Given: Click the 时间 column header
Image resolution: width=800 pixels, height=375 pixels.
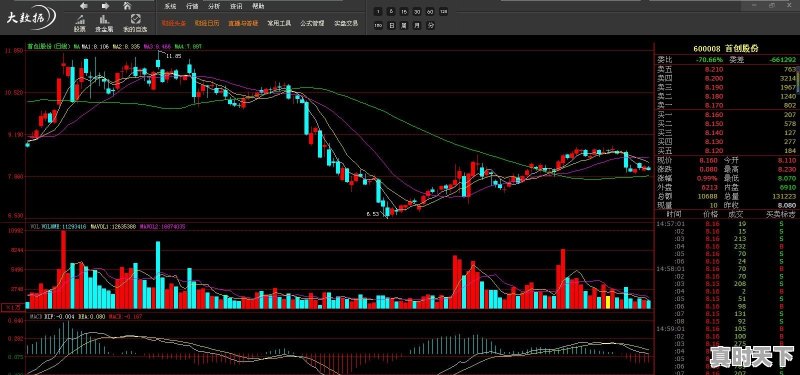Looking at the screenshot, I should coord(673,215).
